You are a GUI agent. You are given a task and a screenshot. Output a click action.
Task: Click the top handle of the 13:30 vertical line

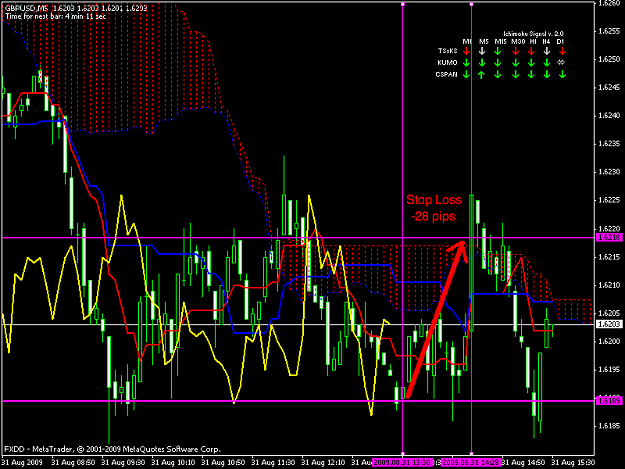pyautogui.click(x=403, y=4)
